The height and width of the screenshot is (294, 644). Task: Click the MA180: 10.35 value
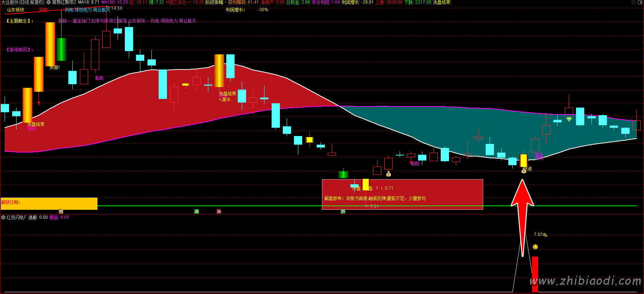click(x=115, y=2)
